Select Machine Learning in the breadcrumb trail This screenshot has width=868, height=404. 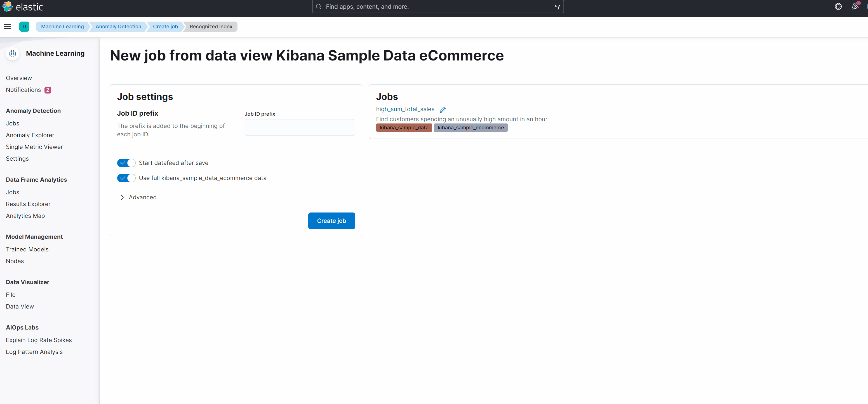pyautogui.click(x=62, y=27)
